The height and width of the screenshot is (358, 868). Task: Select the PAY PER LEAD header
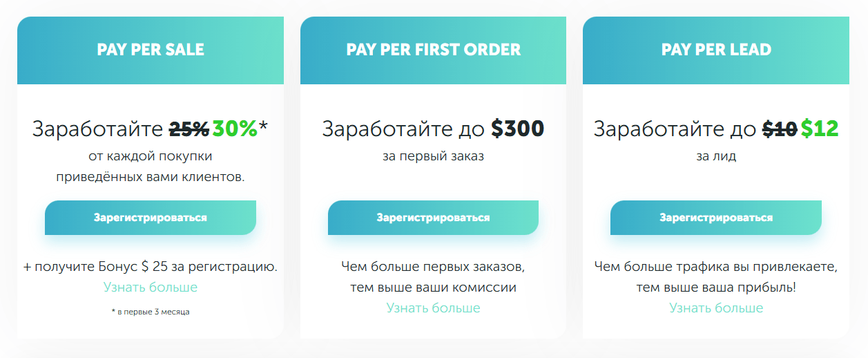click(x=716, y=50)
